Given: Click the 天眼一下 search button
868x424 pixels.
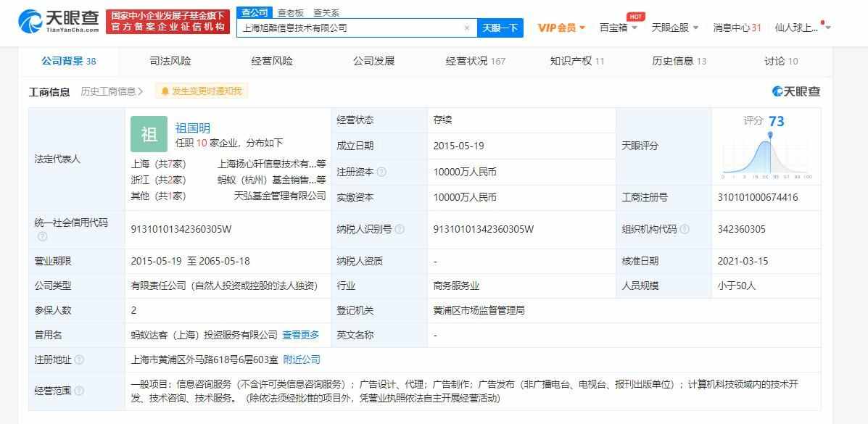Looking at the screenshot, I should (500, 28).
